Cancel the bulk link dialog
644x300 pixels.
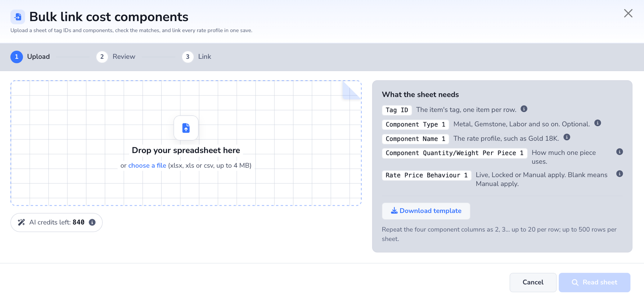point(533,282)
